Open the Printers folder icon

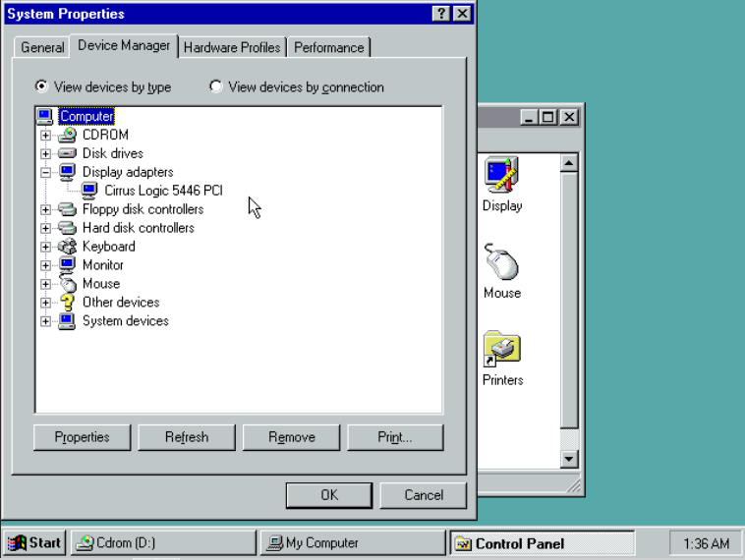501,350
